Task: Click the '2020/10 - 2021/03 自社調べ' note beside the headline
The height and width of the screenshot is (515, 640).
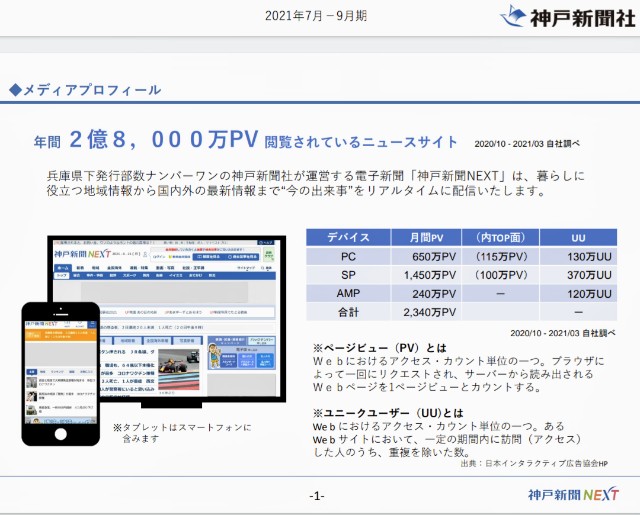Action: coord(527,144)
